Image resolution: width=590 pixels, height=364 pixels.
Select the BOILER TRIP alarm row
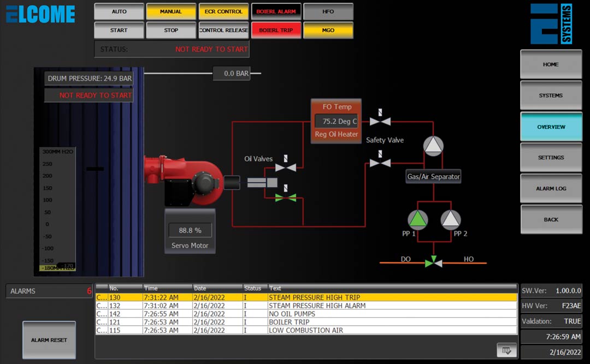point(306,323)
